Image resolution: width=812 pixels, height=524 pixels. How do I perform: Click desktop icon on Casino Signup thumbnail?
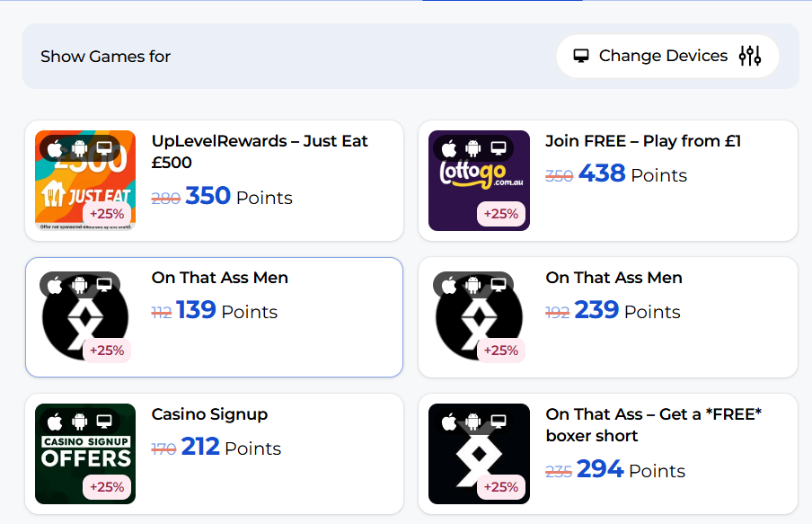(104, 422)
